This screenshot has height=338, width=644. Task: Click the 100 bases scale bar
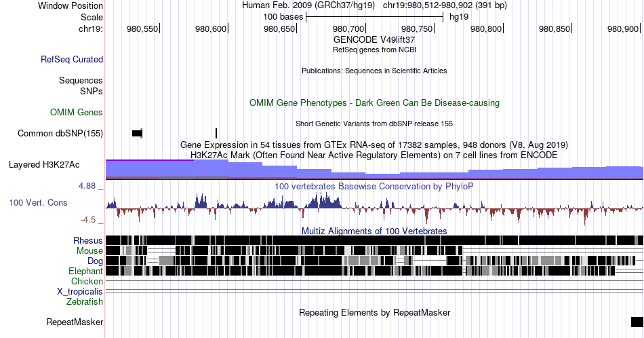point(375,17)
